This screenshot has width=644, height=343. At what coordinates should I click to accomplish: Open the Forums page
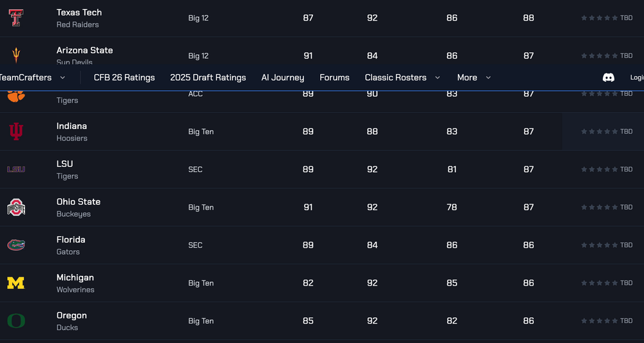334,77
